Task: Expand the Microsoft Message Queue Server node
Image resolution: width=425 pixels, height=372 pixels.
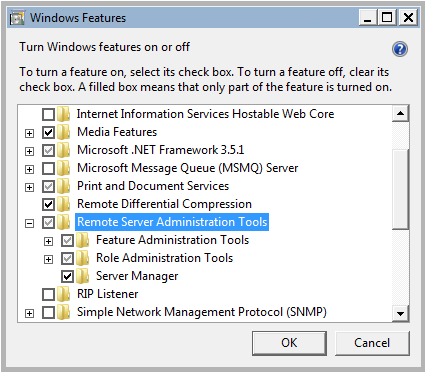Action: click(x=29, y=169)
